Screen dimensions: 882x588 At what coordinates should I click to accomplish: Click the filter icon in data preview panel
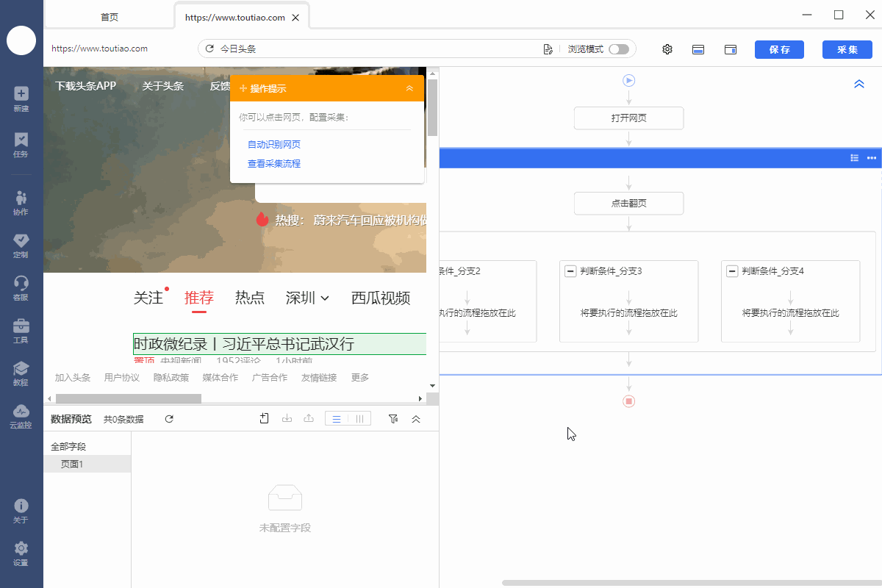point(393,419)
